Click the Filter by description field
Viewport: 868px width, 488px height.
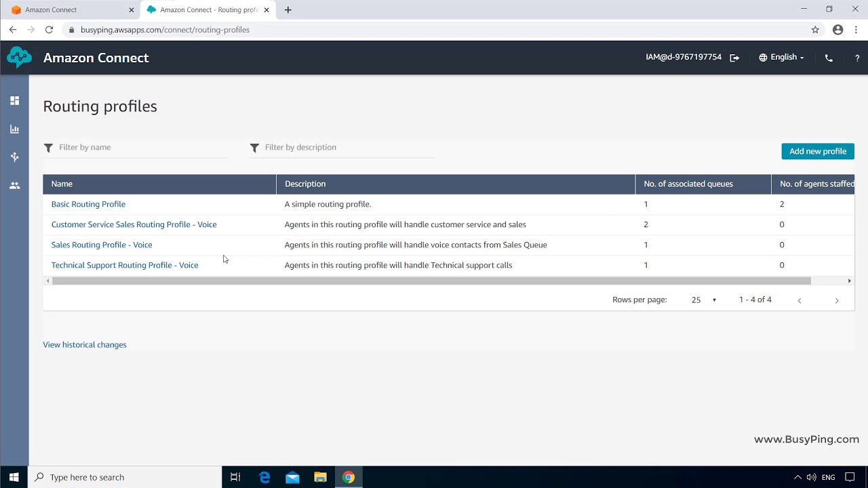[349, 148]
